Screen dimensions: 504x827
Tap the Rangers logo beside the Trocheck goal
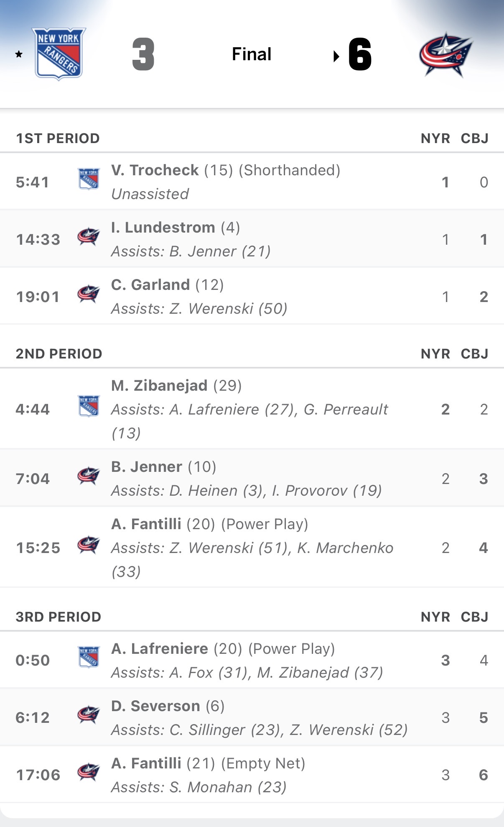(x=89, y=179)
